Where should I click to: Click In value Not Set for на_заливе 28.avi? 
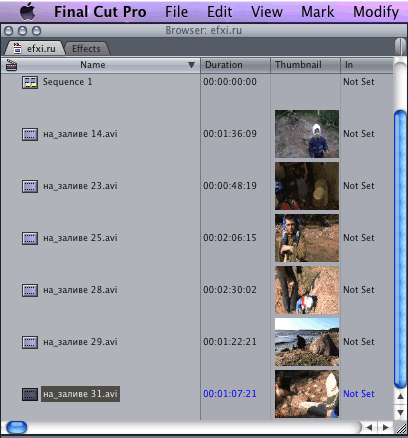pyautogui.click(x=359, y=290)
